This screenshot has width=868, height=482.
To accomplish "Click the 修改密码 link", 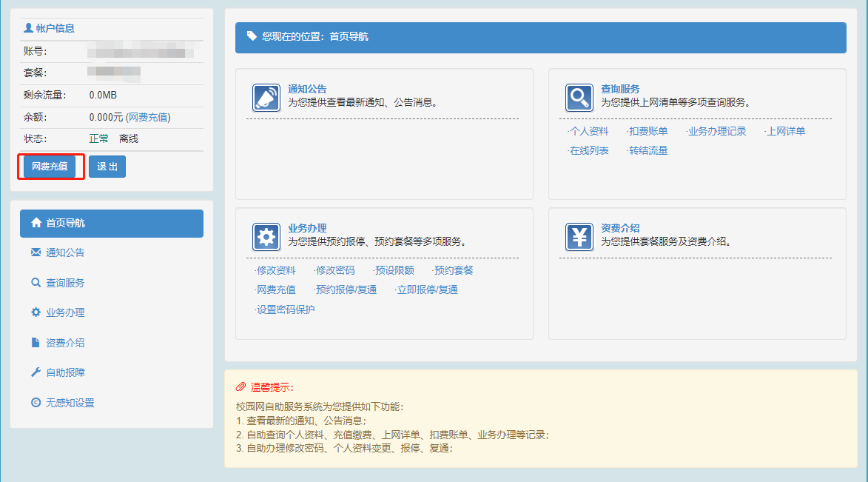I will pyautogui.click(x=334, y=270).
